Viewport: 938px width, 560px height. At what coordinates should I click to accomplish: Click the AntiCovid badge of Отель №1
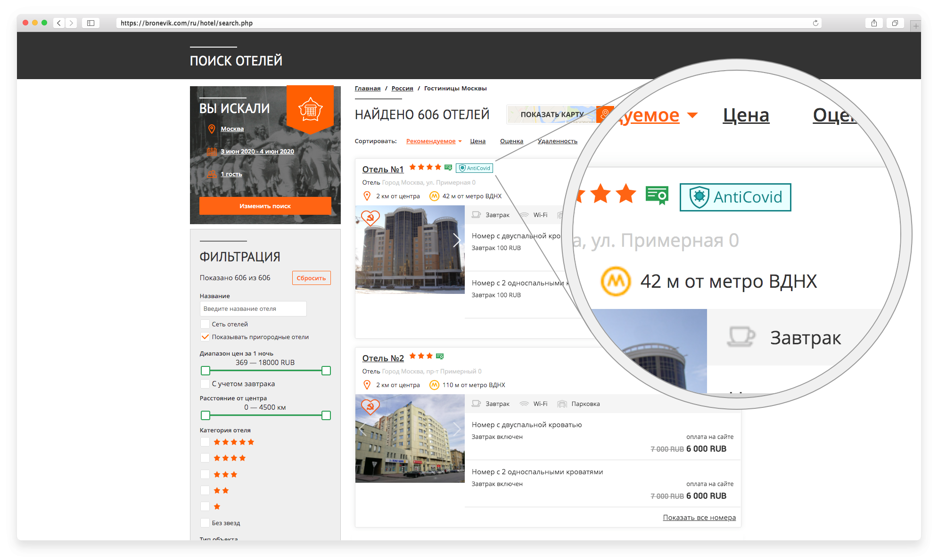pyautogui.click(x=475, y=168)
